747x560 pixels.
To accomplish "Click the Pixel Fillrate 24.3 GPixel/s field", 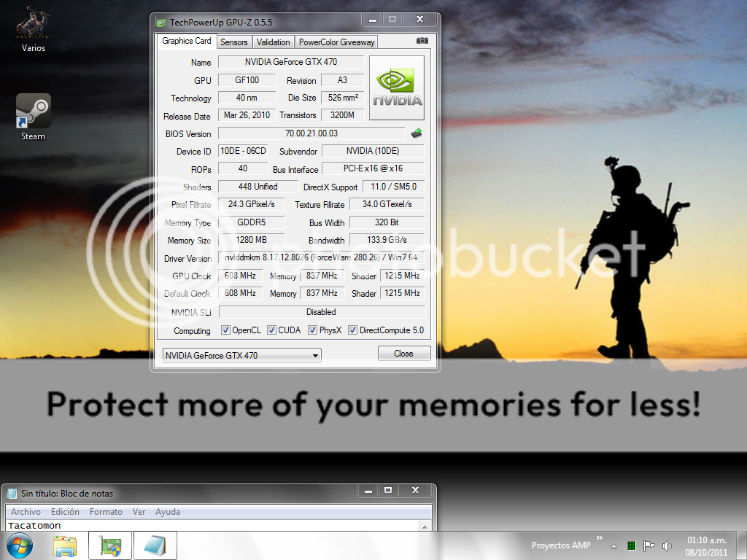I will pyautogui.click(x=252, y=204).
